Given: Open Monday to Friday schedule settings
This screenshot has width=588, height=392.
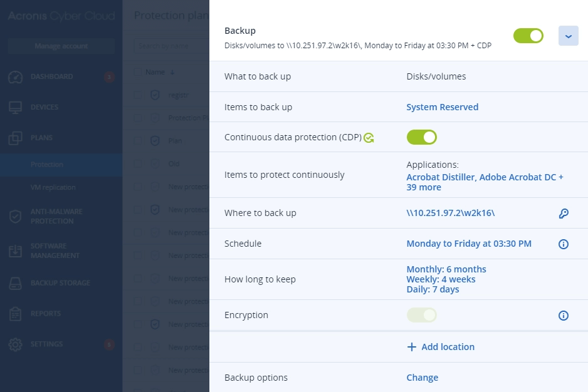Looking at the screenshot, I should [x=469, y=244].
